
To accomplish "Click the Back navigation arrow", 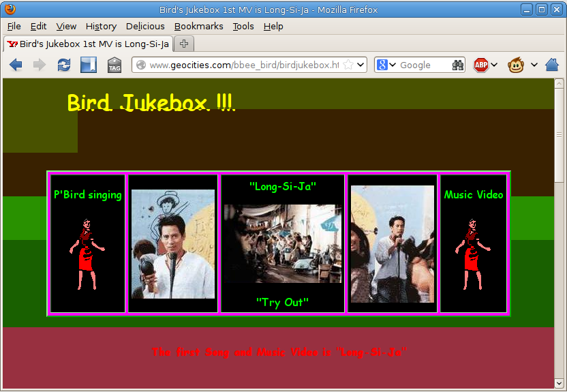I will point(16,65).
